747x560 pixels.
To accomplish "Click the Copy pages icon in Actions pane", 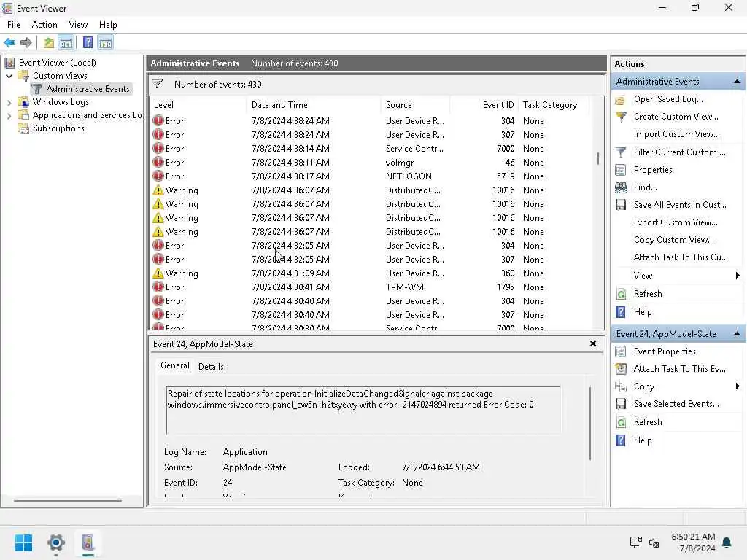I will click(x=620, y=386).
